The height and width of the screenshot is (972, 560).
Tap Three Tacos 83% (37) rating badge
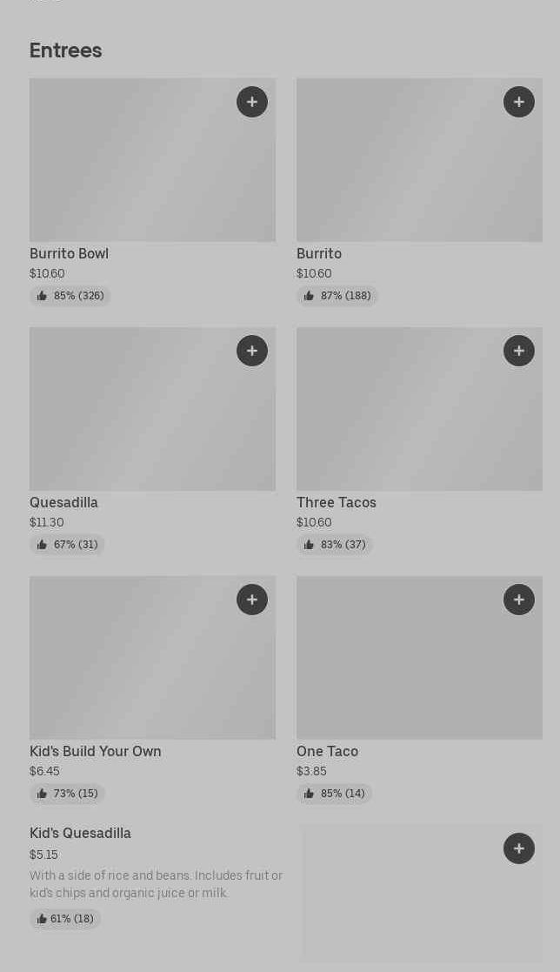coord(335,545)
